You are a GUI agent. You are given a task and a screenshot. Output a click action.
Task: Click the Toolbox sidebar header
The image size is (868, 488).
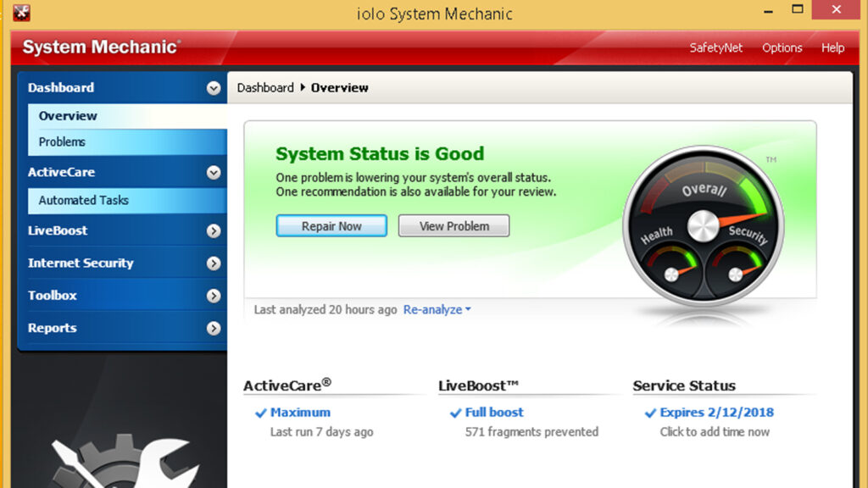[122, 296]
